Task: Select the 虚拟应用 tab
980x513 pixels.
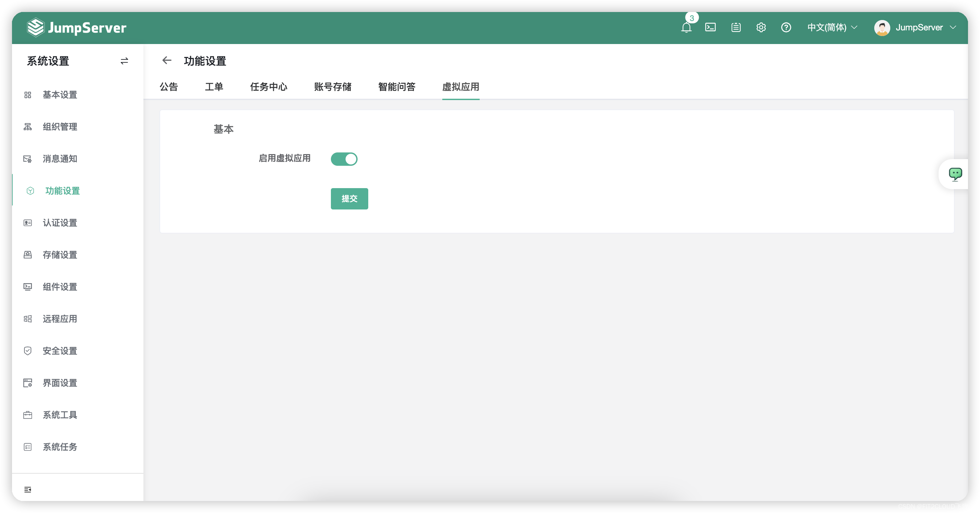Action: coord(460,86)
